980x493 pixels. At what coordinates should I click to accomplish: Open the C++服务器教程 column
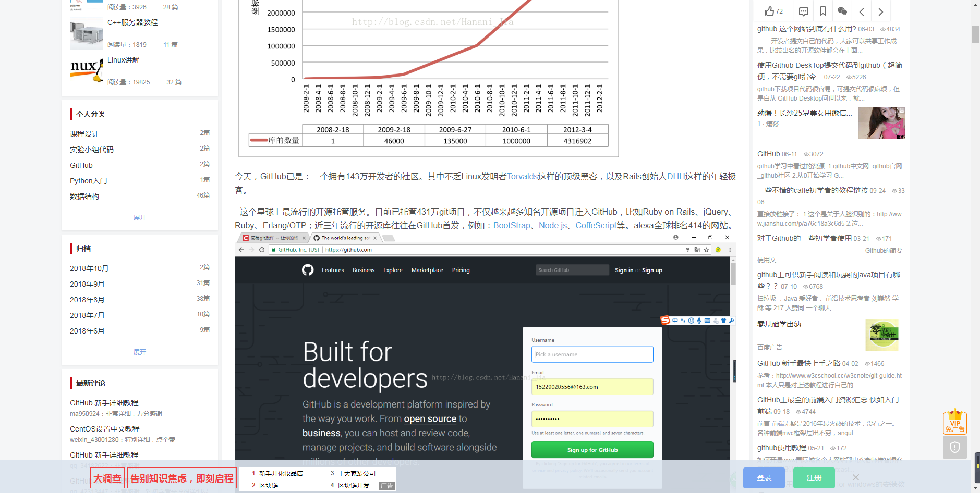tap(132, 22)
